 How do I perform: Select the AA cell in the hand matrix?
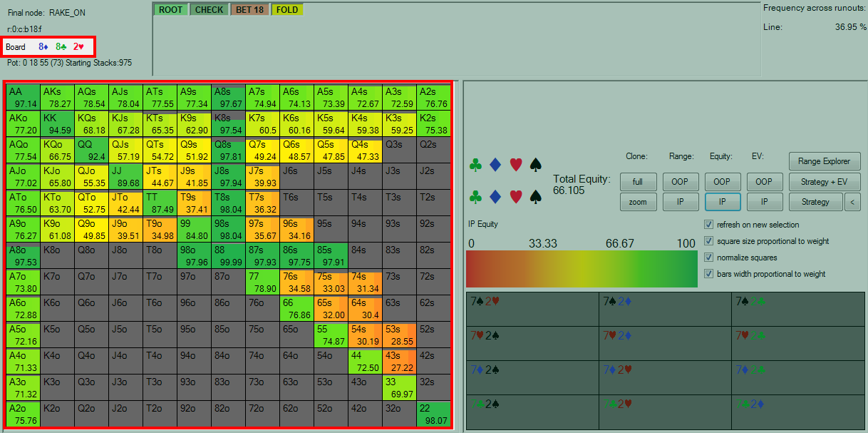[x=24, y=98]
